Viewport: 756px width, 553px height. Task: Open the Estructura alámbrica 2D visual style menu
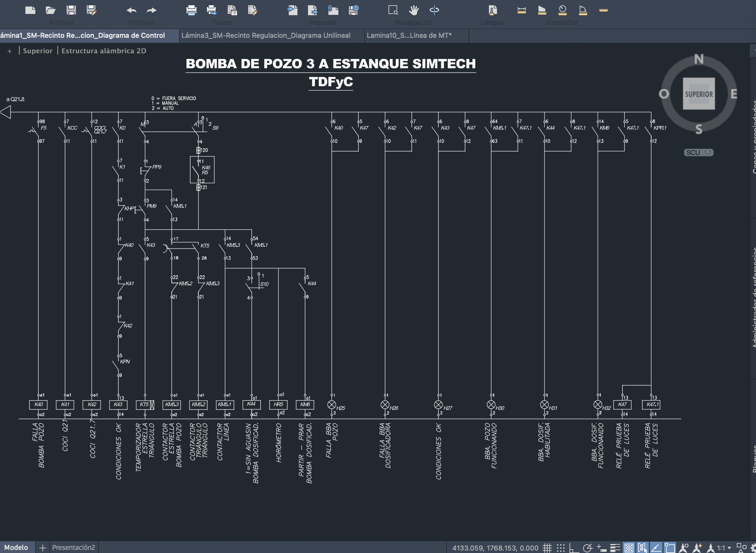click(x=104, y=51)
